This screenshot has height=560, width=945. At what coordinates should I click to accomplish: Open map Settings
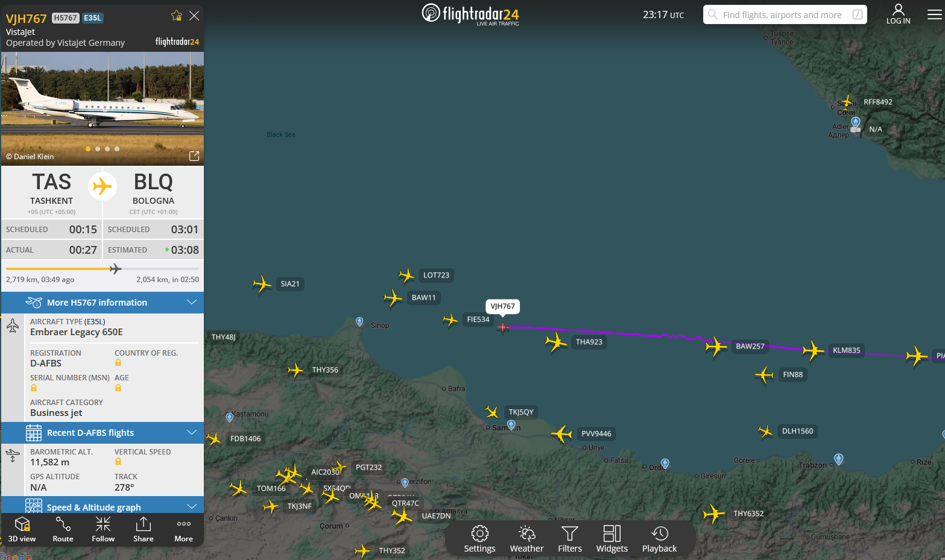click(x=479, y=539)
